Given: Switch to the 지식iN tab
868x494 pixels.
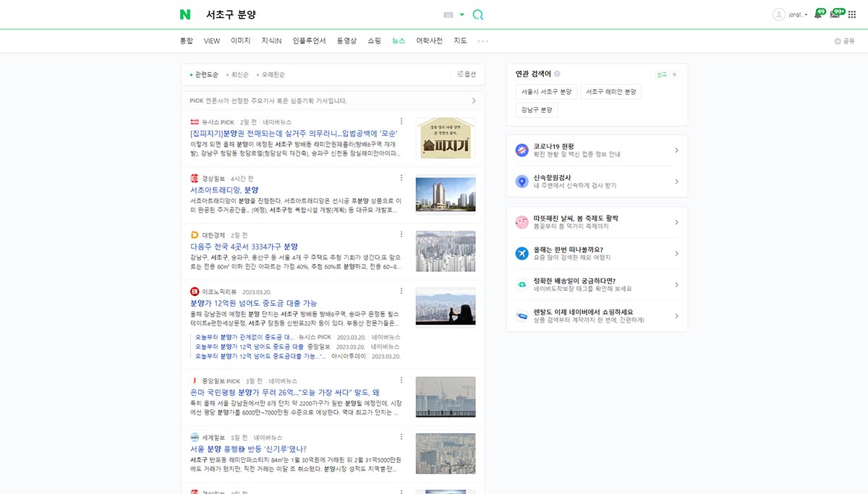Looking at the screenshot, I should point(272,41).
